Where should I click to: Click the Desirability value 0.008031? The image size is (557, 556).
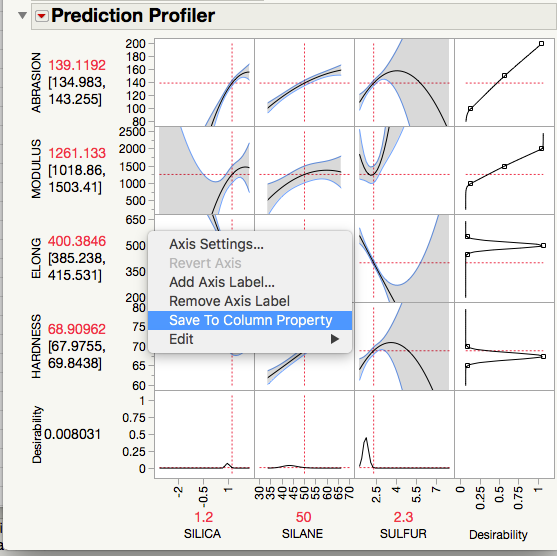72,434
